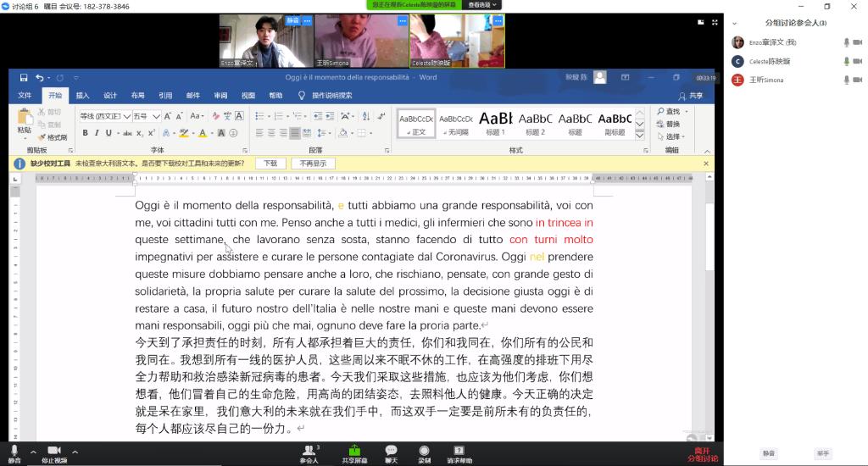Toggle bold formatting
868x466 pixels.
pyautogui.click(x=86, y=133)
